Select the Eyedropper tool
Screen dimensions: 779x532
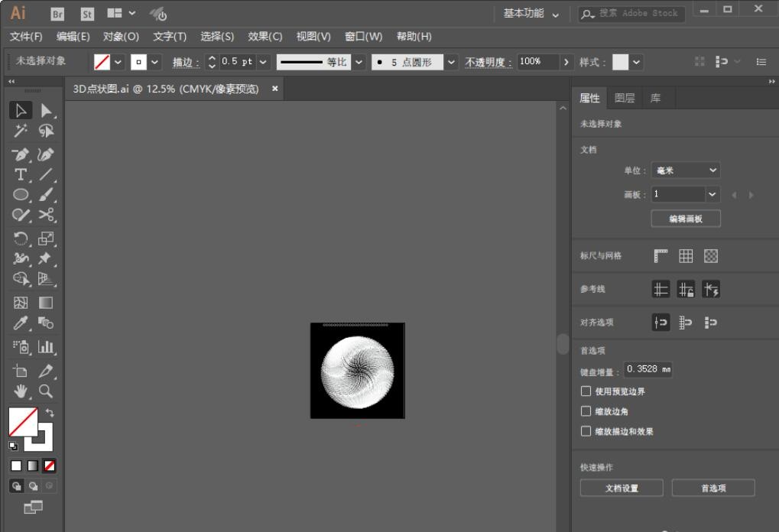tap(21, 324)
